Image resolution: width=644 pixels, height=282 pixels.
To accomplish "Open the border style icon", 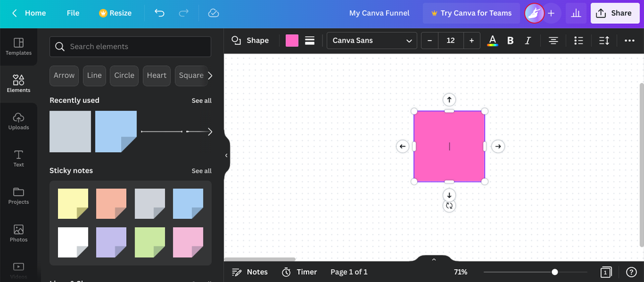I will tap(310, 41).
